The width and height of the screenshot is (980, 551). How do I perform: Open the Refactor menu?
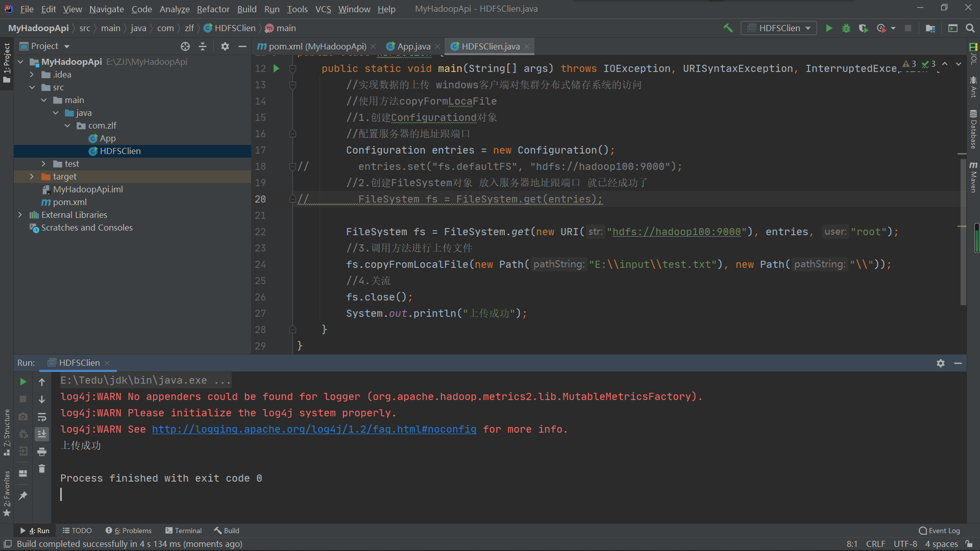[x=213, y=9]
